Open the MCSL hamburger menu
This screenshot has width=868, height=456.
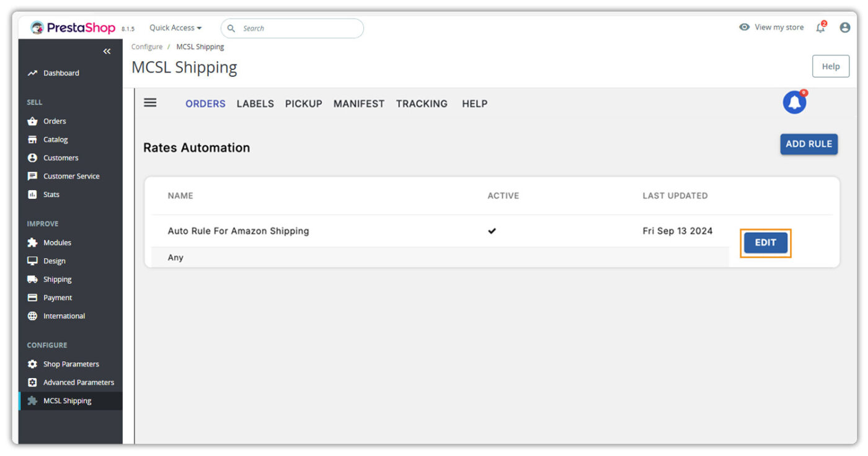coord(150,103)
